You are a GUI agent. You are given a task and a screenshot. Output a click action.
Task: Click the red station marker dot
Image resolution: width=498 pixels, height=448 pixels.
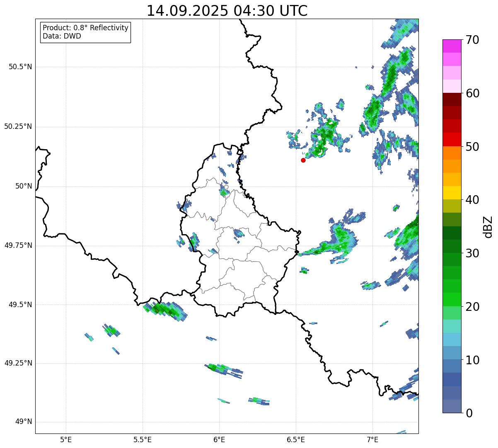coord(303,160)
